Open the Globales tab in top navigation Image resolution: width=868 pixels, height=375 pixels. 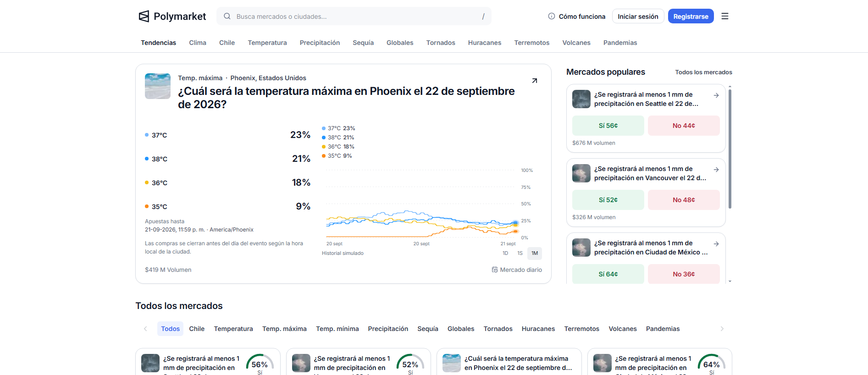[400, 43]
